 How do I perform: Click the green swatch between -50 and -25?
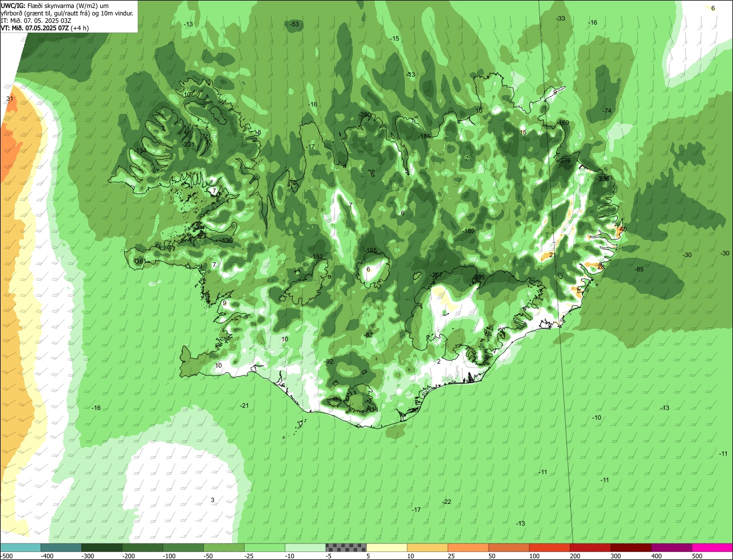(x=224, y=548)
